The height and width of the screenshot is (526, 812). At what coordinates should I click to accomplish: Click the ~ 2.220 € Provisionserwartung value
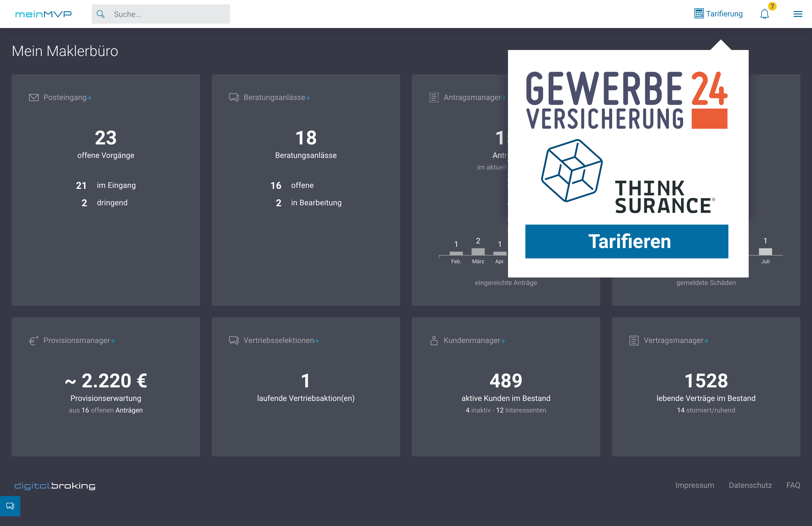coord(106,381)
